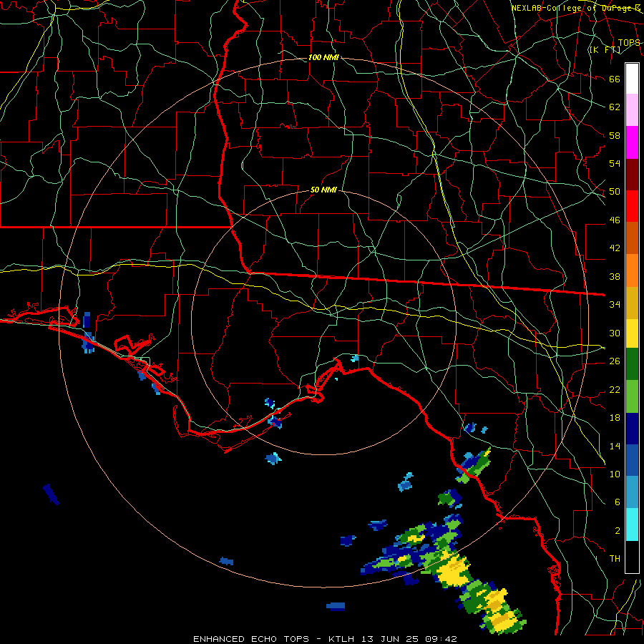The height and width of the screenshot is (644, 644).
Task: Click the light pink legend swatch
Action: click(632, 110)
